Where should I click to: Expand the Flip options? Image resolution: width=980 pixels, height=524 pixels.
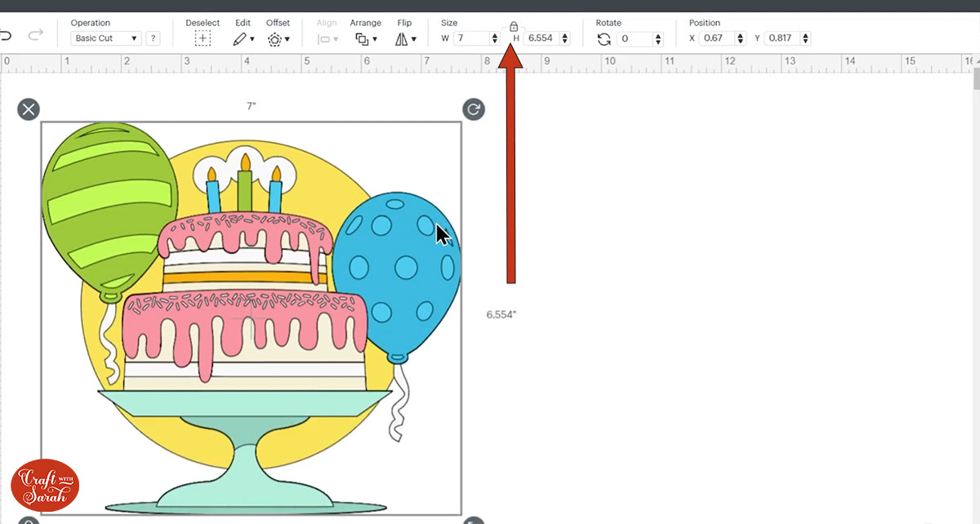[x=405, y=38]
